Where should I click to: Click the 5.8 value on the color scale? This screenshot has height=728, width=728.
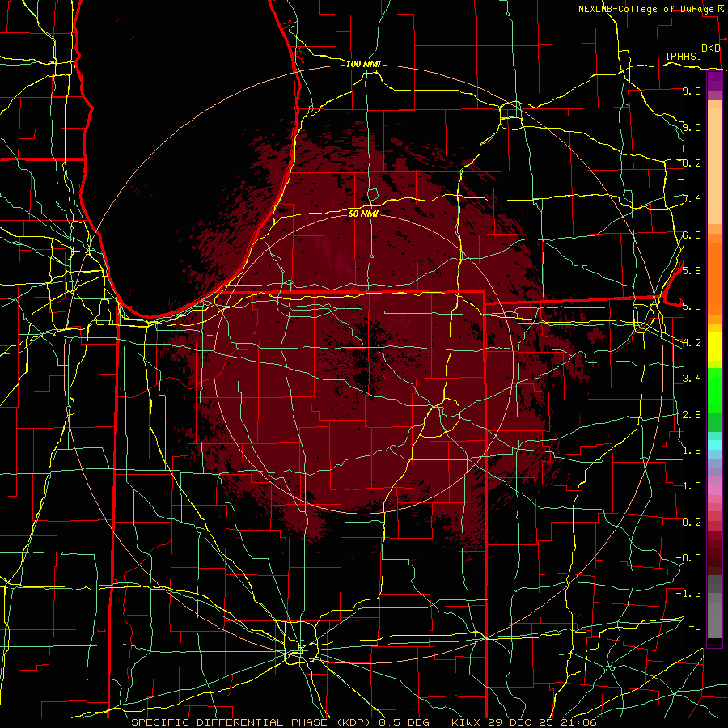[x=692, y=271]
